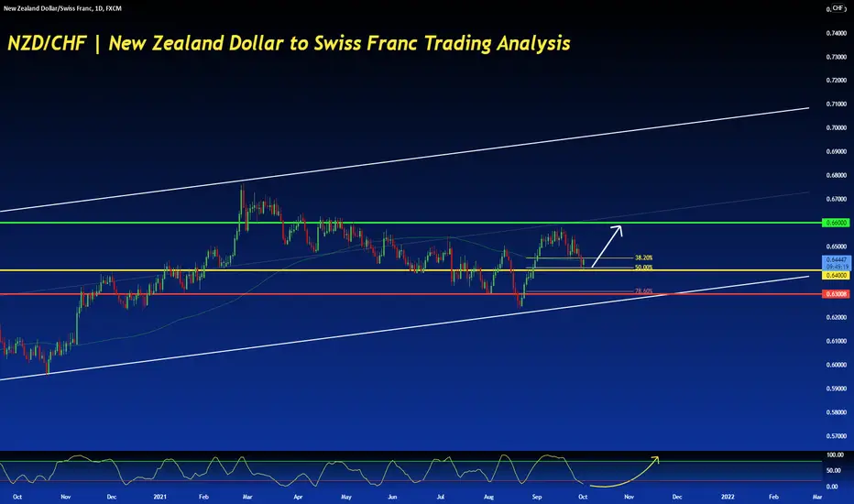The image size is (854, 504).
Task: Click the symbol header "New Zealand Dollar/Swiss Franc, 1D, FXCM"
Action: [x=62, y=8]
